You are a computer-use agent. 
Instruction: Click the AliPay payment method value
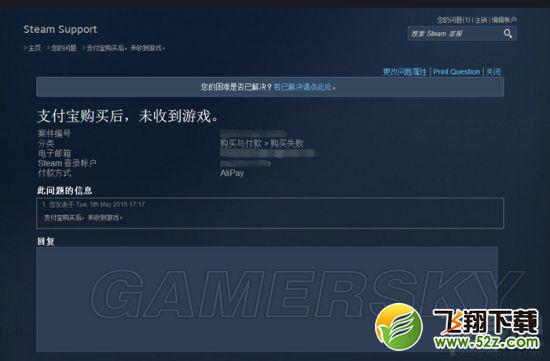click(x=232, y=173)
